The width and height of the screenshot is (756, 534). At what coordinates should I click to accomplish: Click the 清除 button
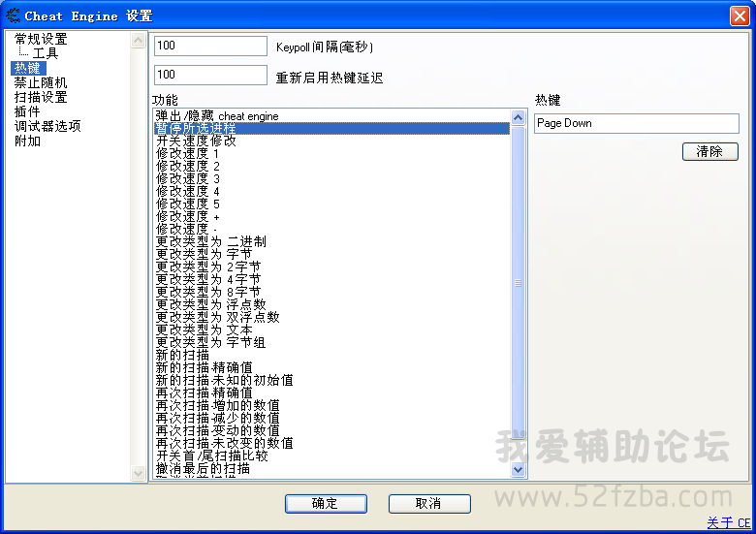click(709, 152)
